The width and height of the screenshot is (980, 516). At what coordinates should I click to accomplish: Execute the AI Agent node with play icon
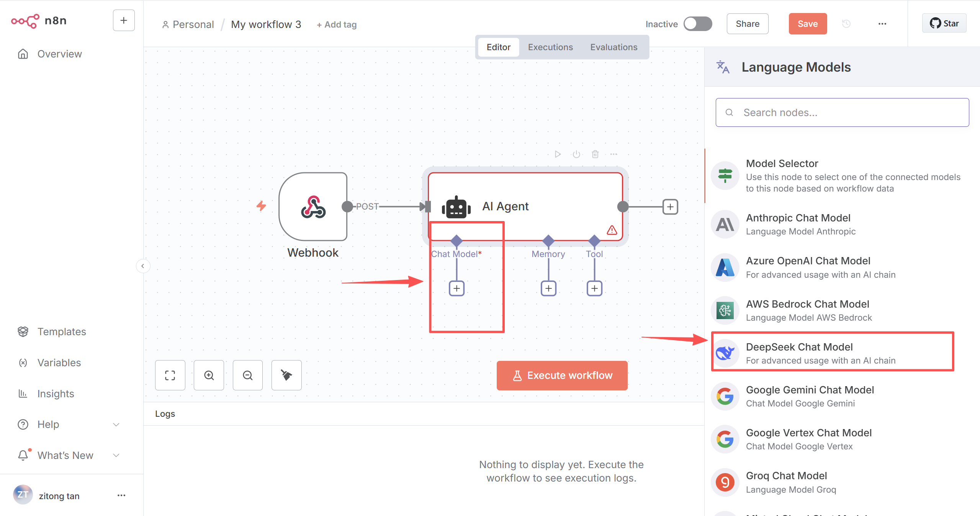(558, 154)
